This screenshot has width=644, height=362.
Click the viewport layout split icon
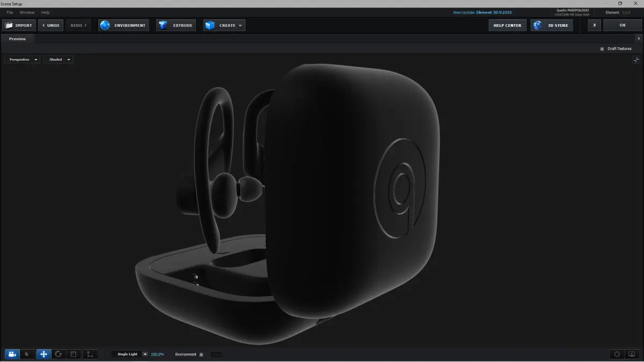click(636, 60)
